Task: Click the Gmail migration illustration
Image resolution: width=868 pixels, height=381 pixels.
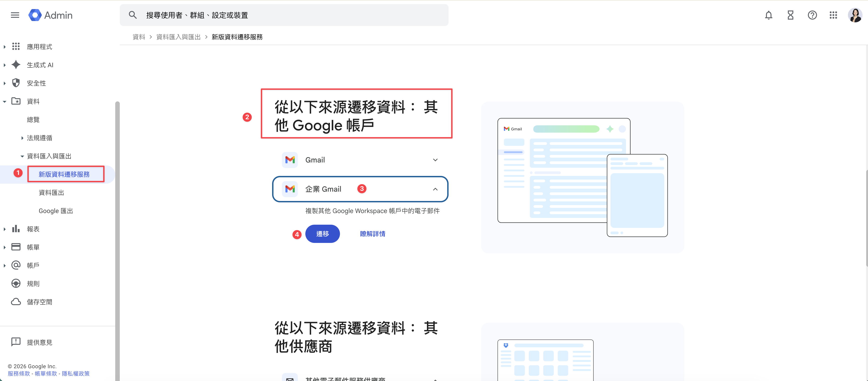Action: 582,177
